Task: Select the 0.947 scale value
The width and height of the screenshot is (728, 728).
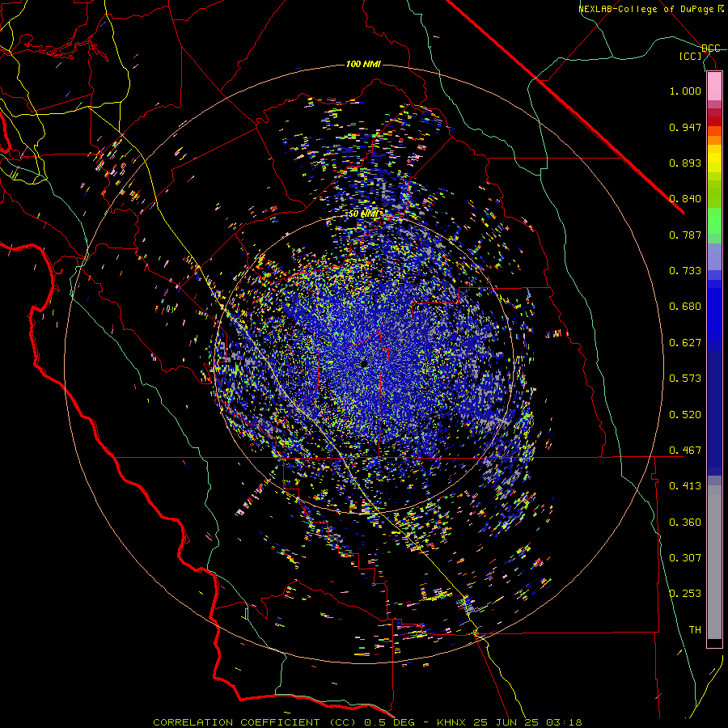Action: 685,127
